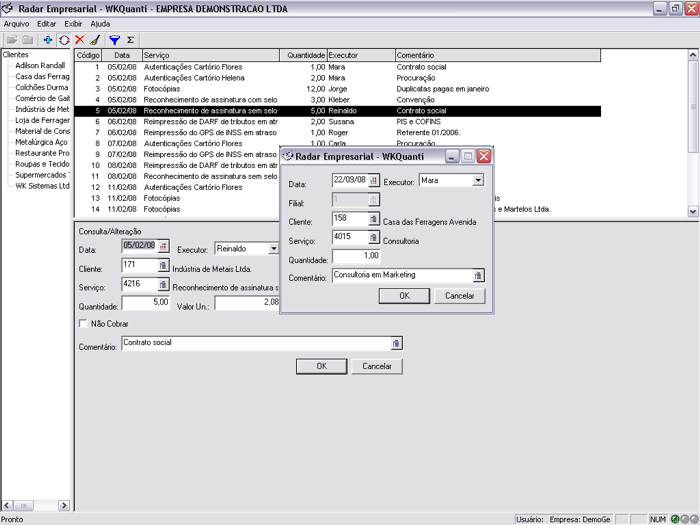The width and height of the screenshot is (700, 525).
Task: Click the refresh cycle toolbar icon
Action: 64,39
